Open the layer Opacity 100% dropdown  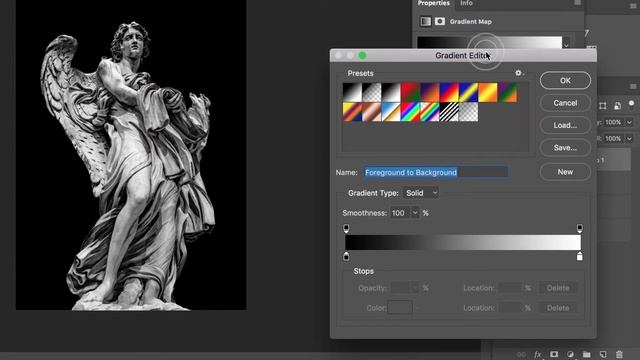pos(629,122)
